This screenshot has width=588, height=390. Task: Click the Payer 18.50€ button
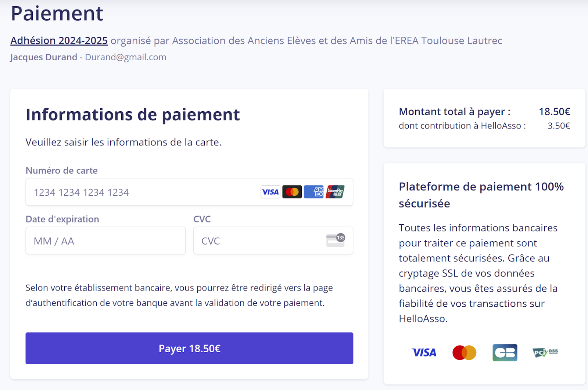[189, 349]
